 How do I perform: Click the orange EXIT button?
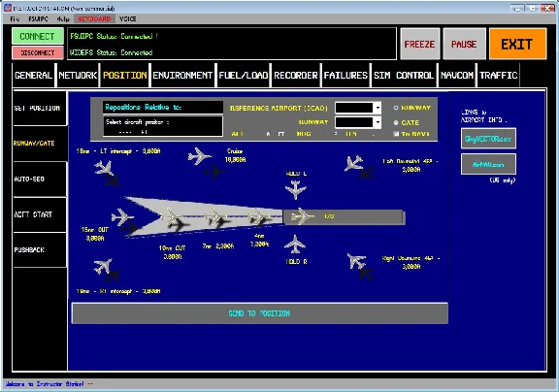pyautogui.click(x=517, y=44)
